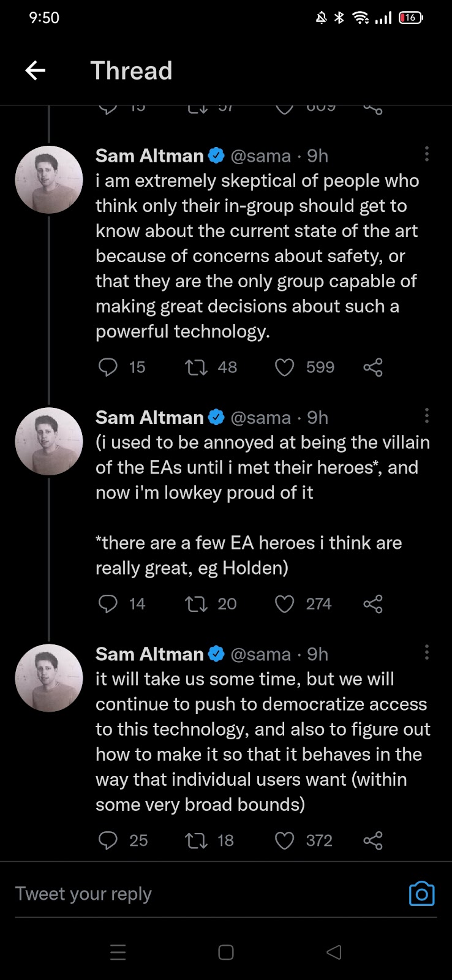The width and height of the screenshot is (452, 980).
Task: Open three-dot menu on first tweet
Action: click(x=427, y=154)
